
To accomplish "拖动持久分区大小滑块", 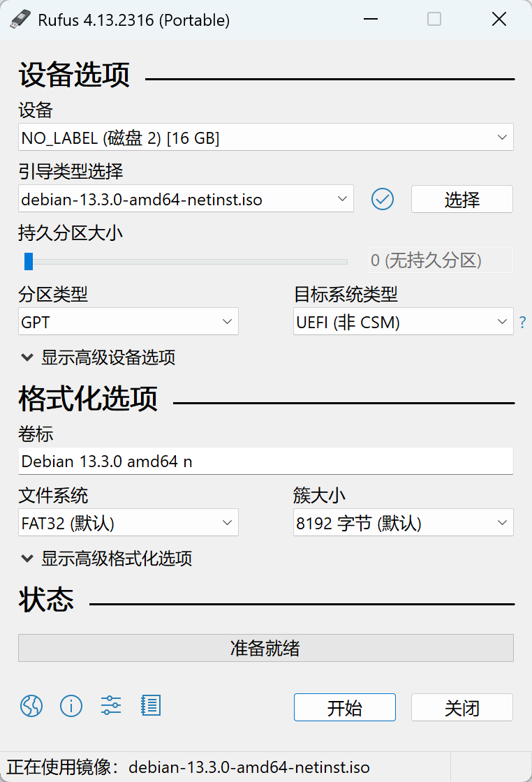I will [29, 261].
